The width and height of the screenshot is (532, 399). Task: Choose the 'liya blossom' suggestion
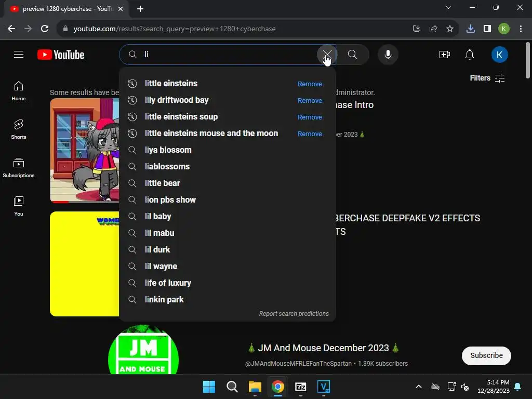pyautogui.click(x=228, y=150)
